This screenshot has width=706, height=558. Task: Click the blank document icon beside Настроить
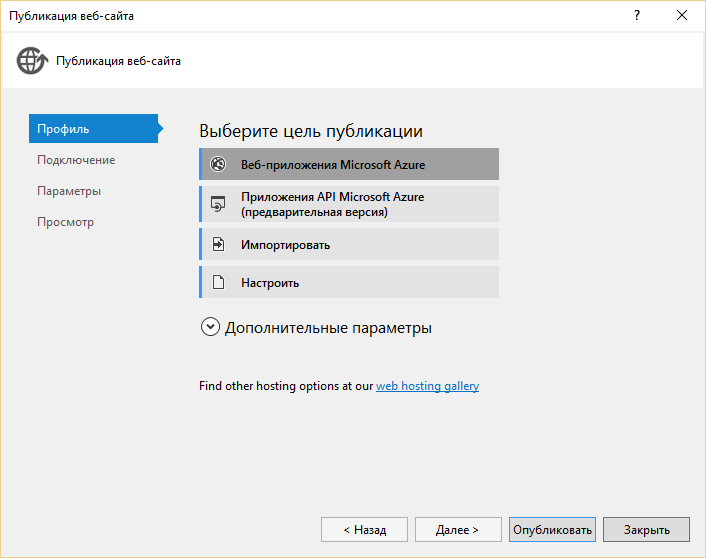point(218,283)
